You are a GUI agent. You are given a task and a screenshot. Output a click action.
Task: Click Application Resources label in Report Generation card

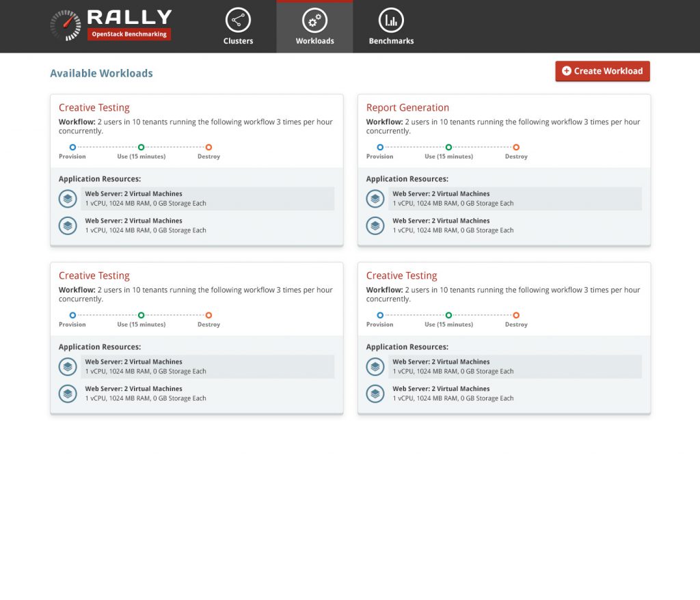click(x=407, y=179)
